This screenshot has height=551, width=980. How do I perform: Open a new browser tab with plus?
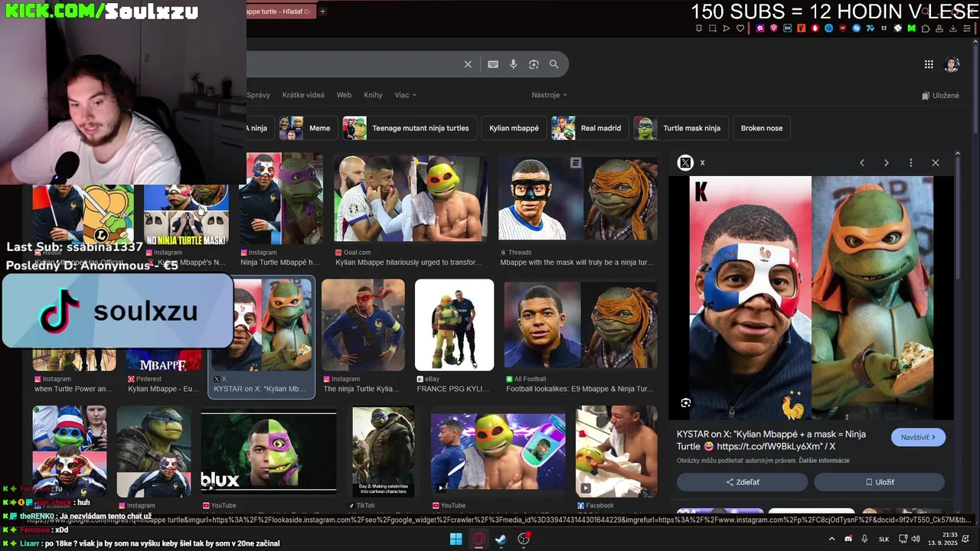[322, 11]
